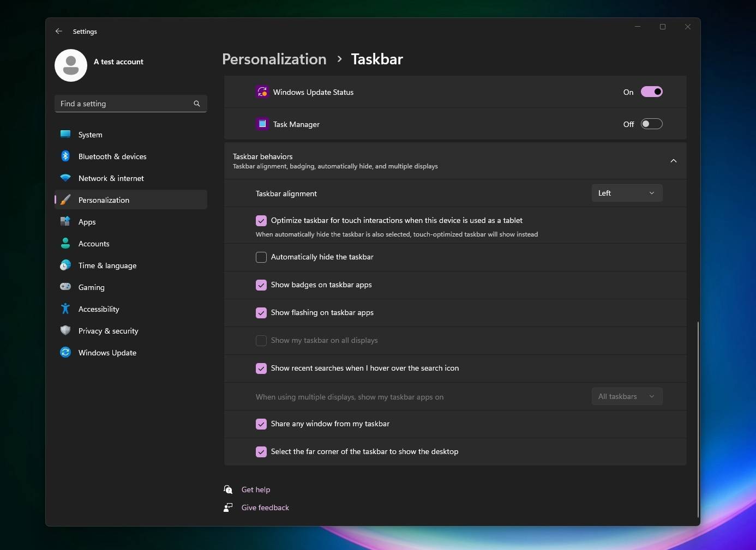Open Accounts settings
The height and width of the screenshot is (550, 756).
click(93, 244)
